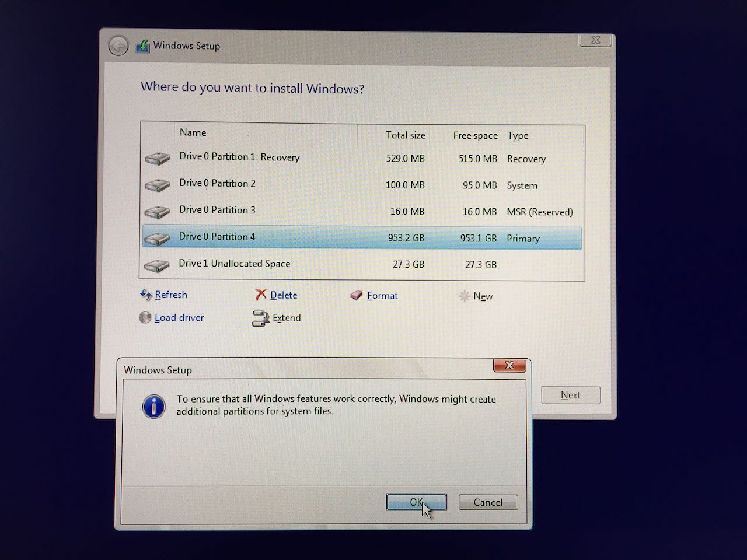Click the drive icon for Partition 1: Recovery

pyautogui.click(x=157, y=158)
